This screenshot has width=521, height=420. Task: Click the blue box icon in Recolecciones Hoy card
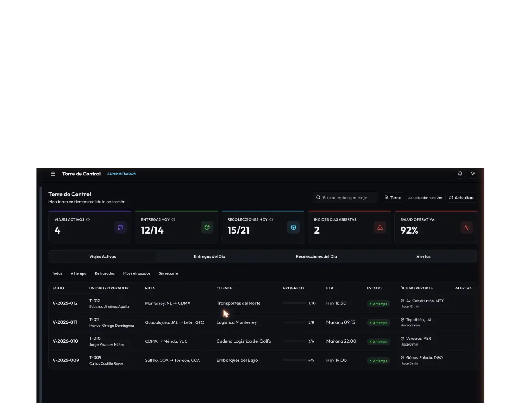click(293, 227)
